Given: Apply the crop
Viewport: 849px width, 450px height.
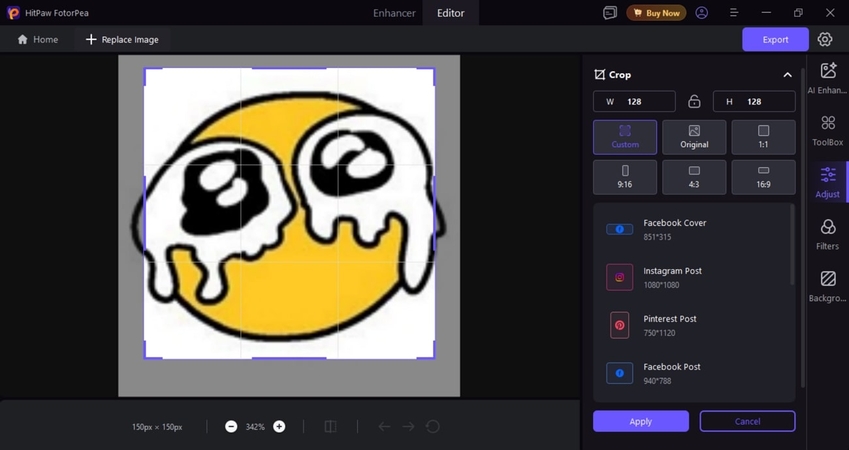Looking at the screenshot, I should [641, 421].
